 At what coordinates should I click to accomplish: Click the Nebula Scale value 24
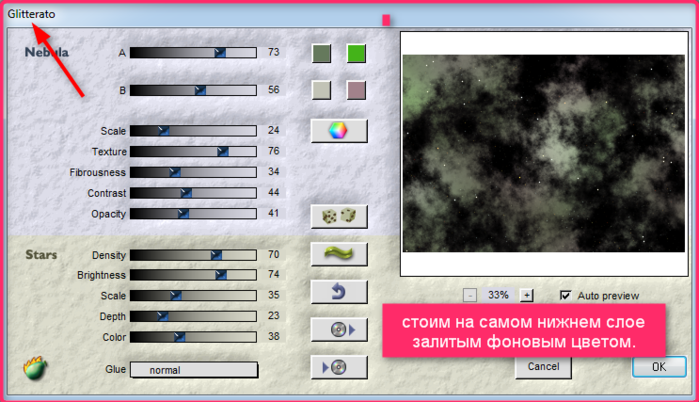click(274, 130)
